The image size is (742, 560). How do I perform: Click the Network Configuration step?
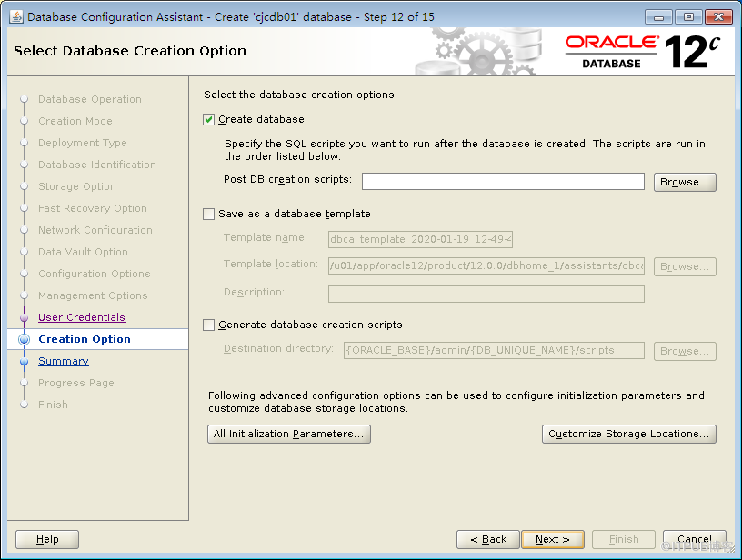[95, 230]
